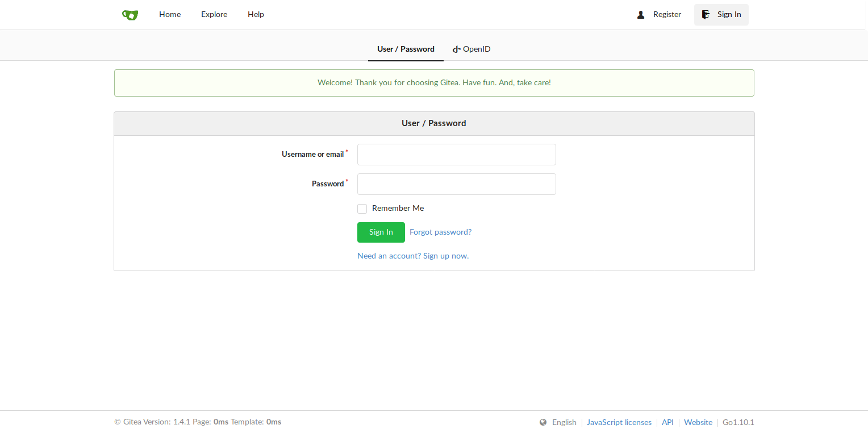Click the OpenID logo icon

click(456, 49)
